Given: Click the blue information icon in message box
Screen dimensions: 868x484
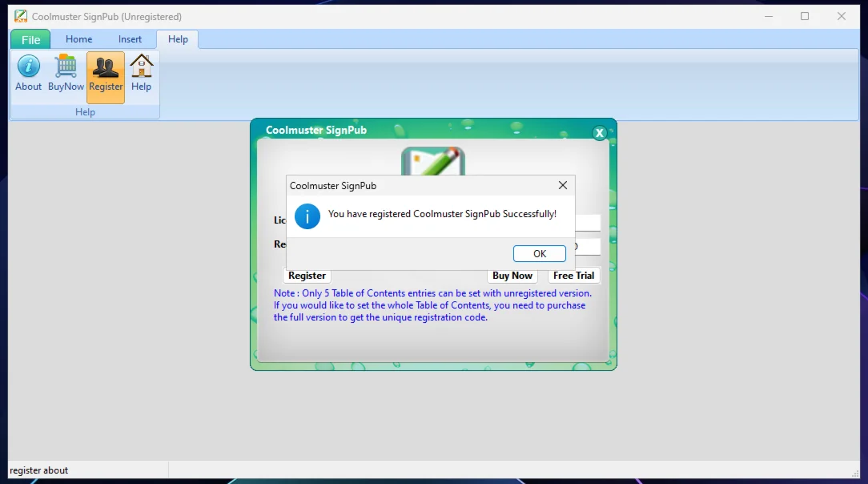Looking at the screenshot, I should click(307, 216).
